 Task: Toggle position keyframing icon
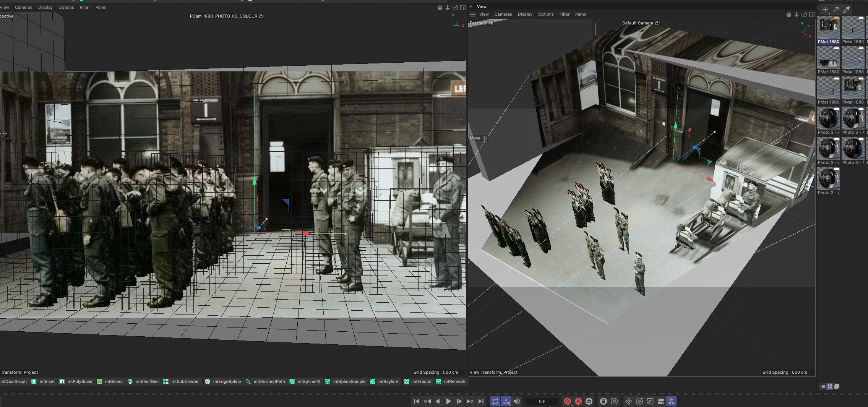coord(629,401)
